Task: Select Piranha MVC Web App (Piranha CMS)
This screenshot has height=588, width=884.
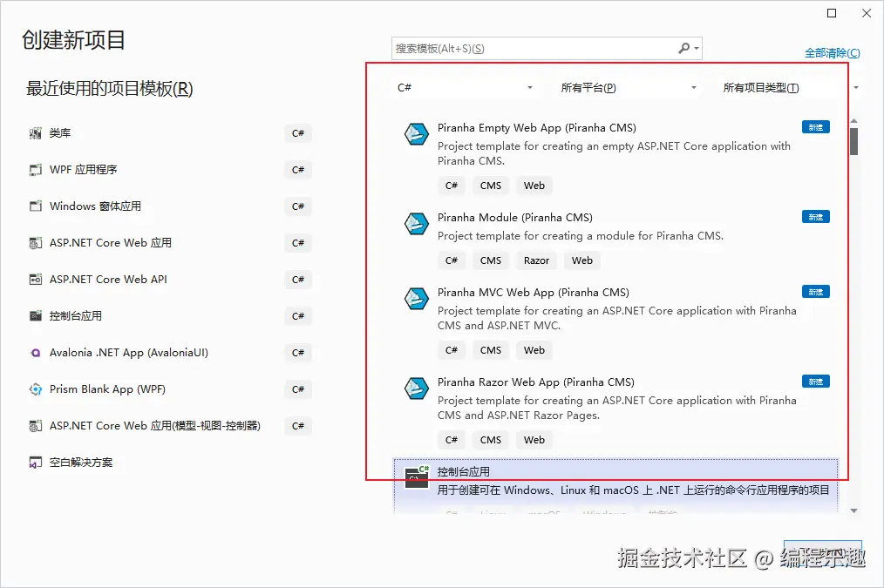Action: pyautogui.click(x=615, y=321)
